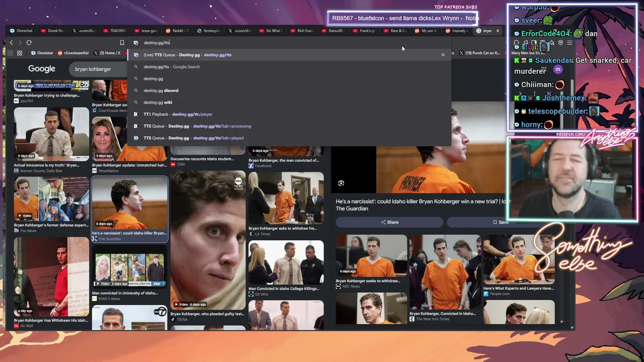Open the Bonner County Daily Bee thumbnail
The image size is (644, 362).
coord(51,134)
